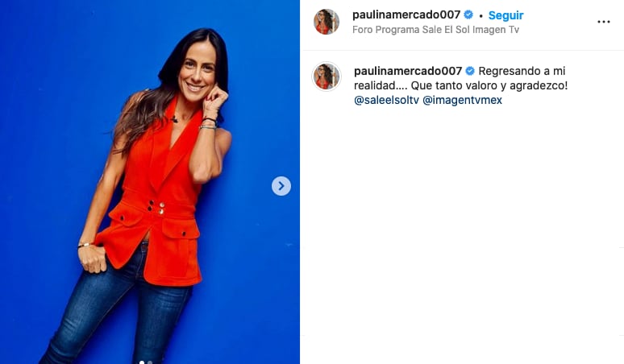624x364 pixels.
Task: Open paulinamercado007 profile from the header username
Action: (x=406, y=15)
